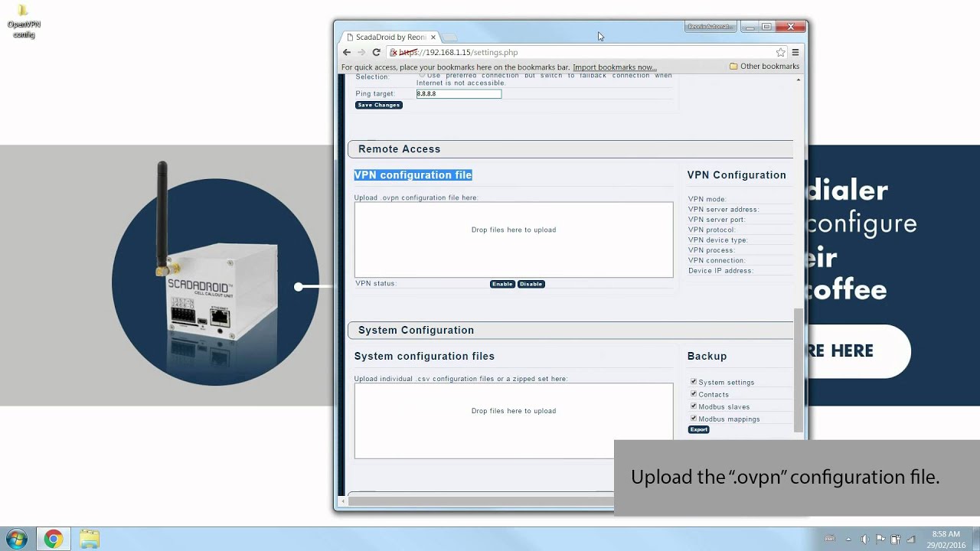Click the VPN configuration file heading
This screenshot has width=980, height=551.
(413, 175)
